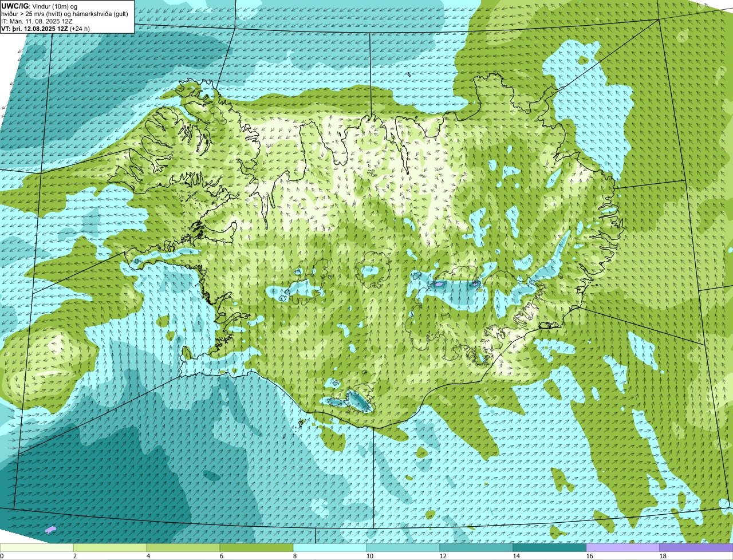Click the '8' label on the wind scale
The width and height of the screenshot is (733, 560).
[295, 556]
